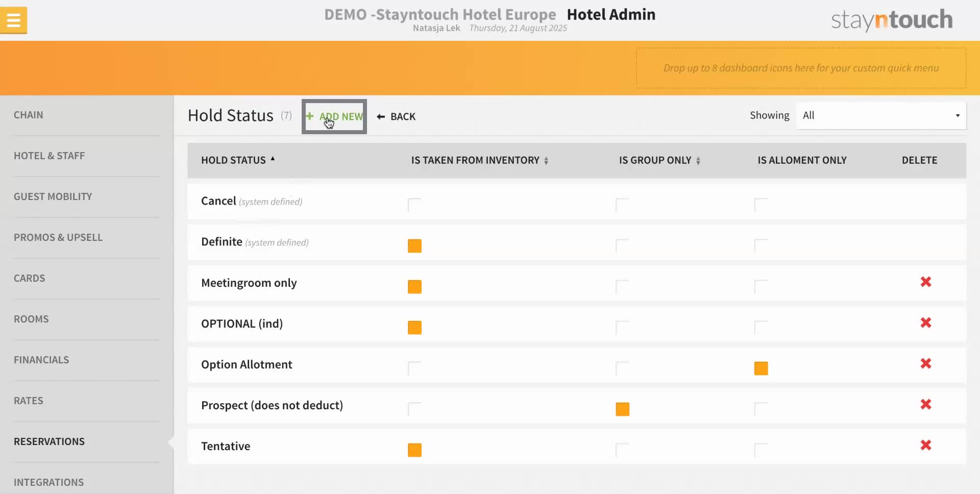This screenshot has height=494, width=980.
Task: Delete the OPTIONAL (ind) hold status
Action: click(925, 323)
